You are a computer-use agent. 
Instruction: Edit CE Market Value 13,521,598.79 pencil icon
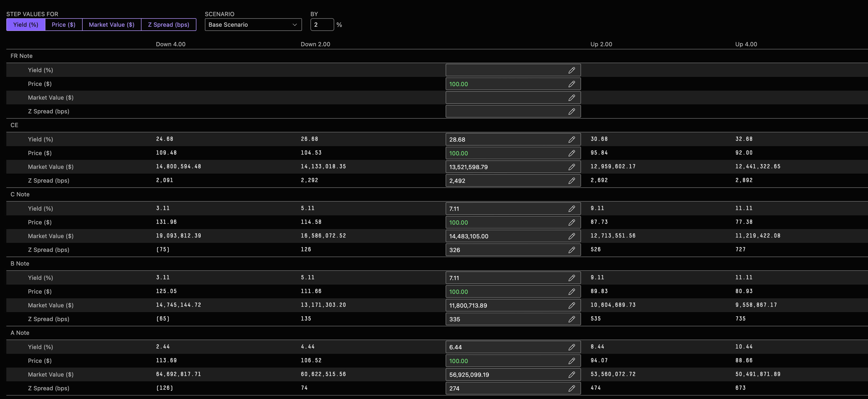(x=572, y=167)
